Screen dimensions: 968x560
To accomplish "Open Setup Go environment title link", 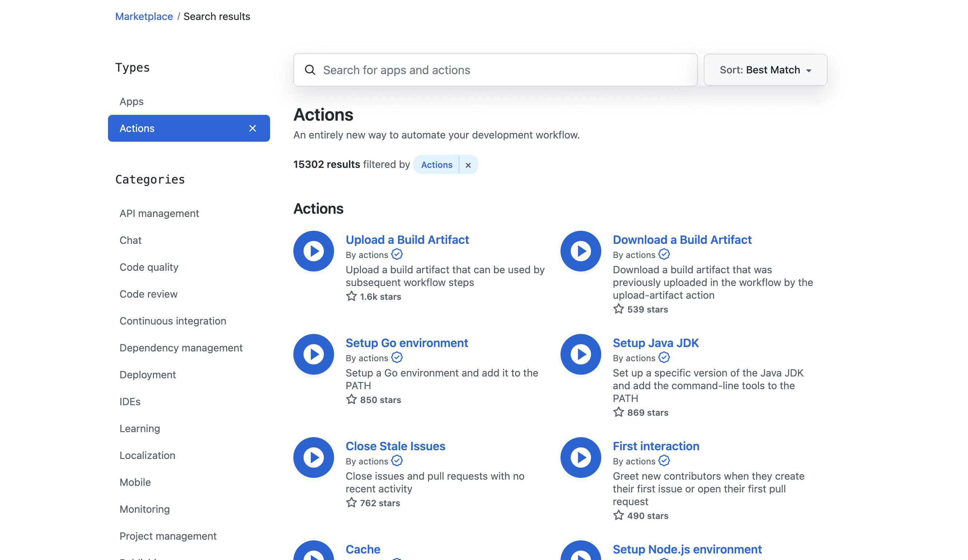I will (x=407, y=343).
